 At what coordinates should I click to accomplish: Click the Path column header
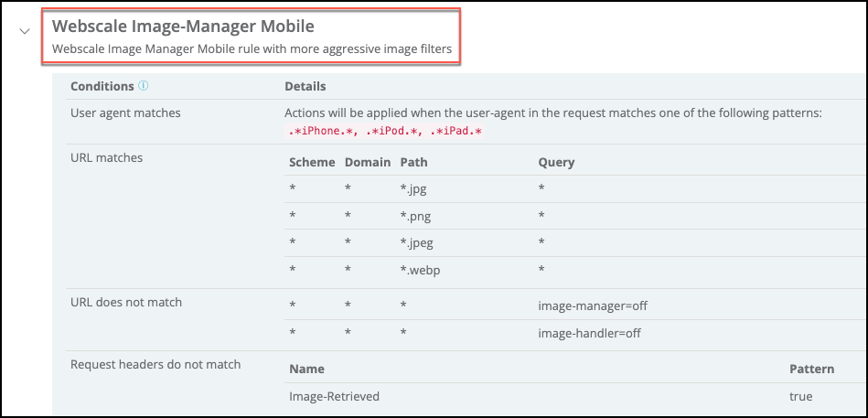point(413,162)
